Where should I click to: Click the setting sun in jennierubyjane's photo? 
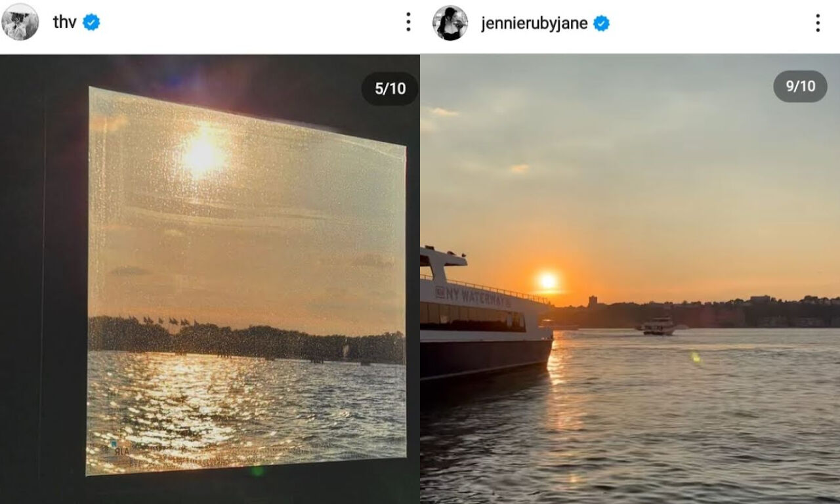[547, 282]
